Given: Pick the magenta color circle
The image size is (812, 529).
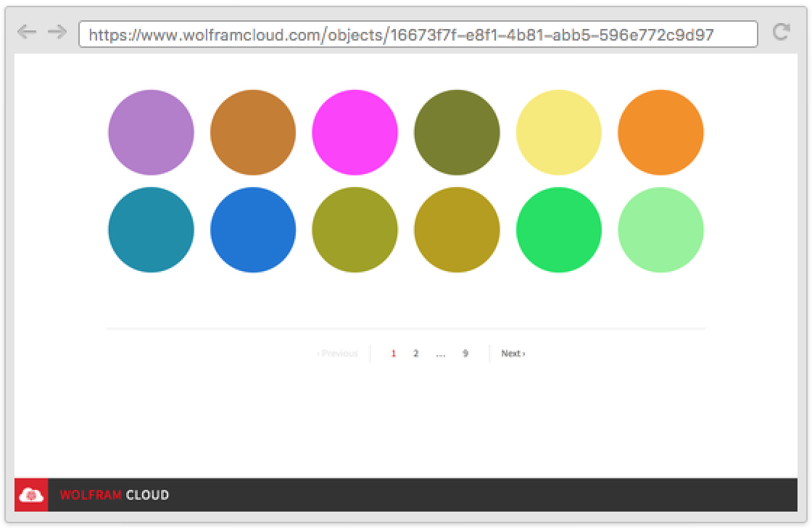Looking at the screenshot, I should click(355, 133).
